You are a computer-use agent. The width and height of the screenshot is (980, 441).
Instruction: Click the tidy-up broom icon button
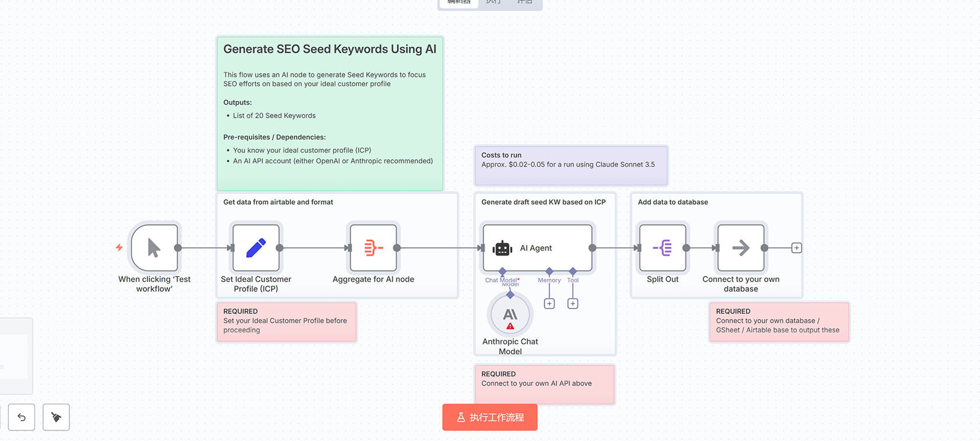[57, 417]
